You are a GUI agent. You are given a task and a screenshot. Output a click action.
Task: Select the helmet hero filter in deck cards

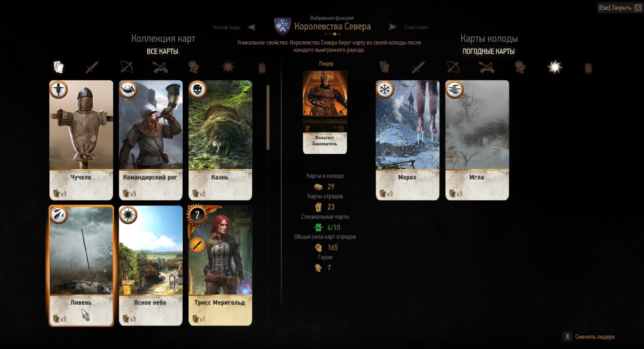coord(520,67)
